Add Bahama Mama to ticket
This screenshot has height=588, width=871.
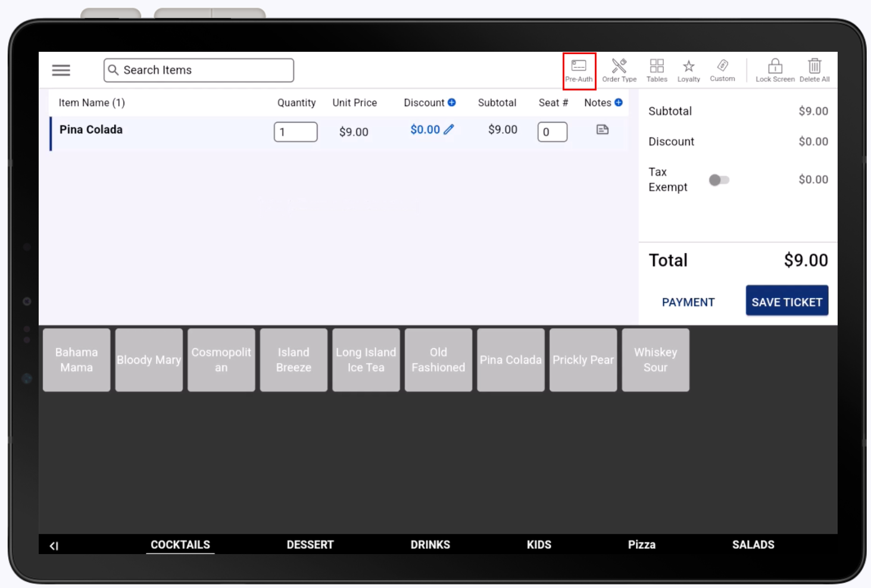click(x=77, y=360)
